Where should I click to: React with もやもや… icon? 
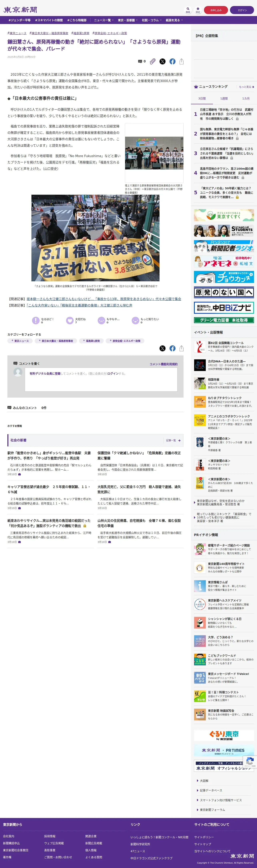point(101,320)
